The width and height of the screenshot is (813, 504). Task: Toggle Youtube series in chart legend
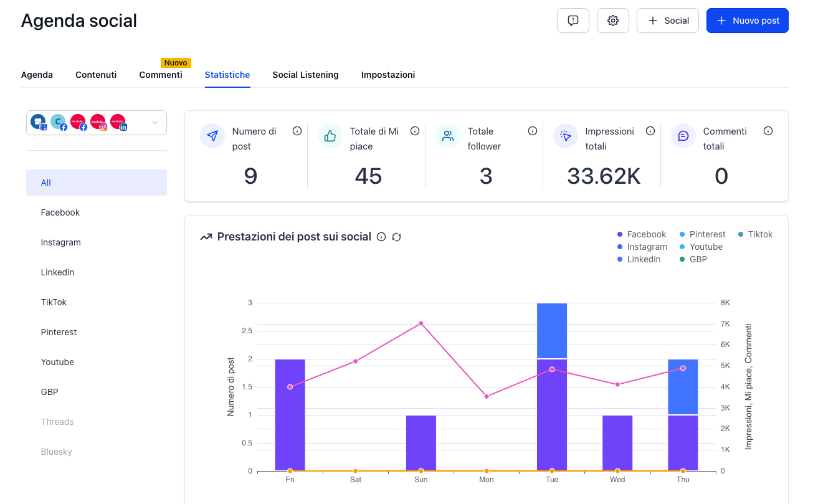(701, 247)
